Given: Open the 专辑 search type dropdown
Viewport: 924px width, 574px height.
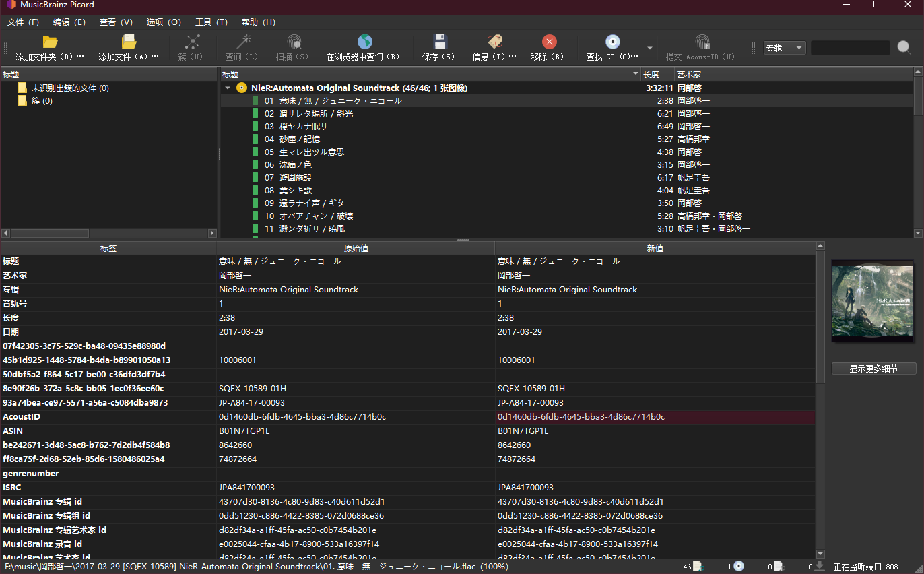Looking at the screenshot, I should pyautogui.click(x=784, y=47).
